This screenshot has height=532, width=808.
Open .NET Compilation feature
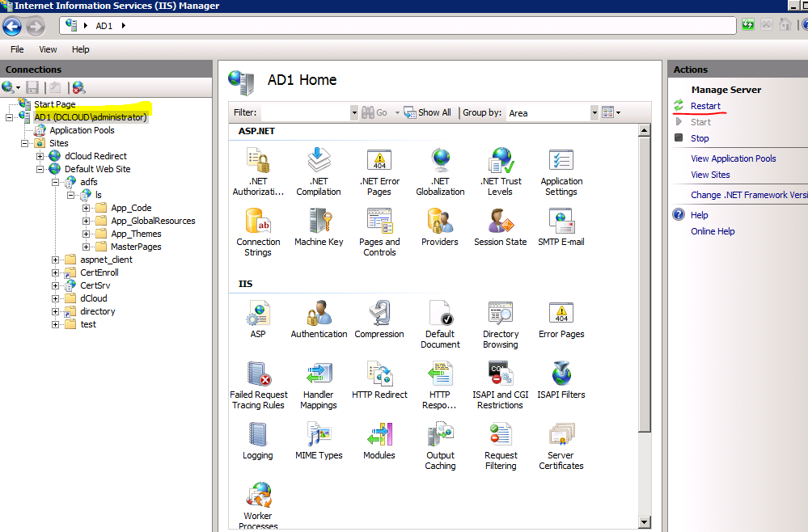(319, 172)
